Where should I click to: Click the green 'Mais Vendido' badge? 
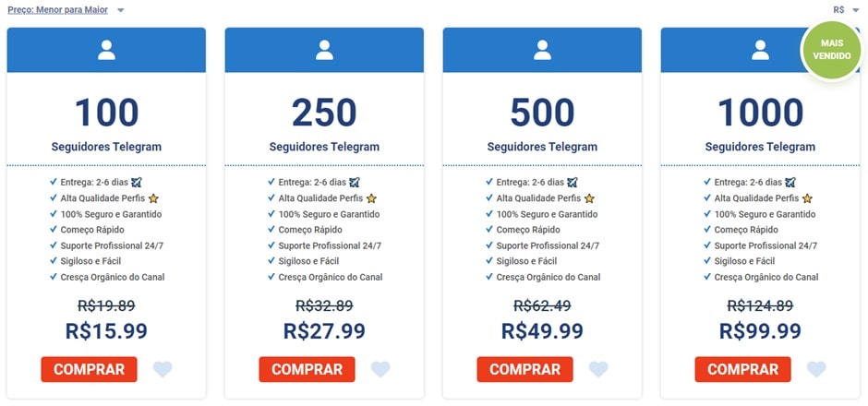[831, 50]
